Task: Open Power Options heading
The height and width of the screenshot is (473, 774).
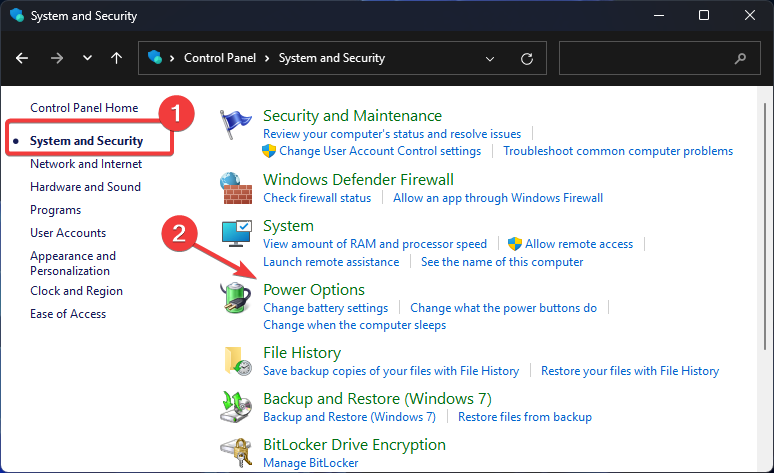Action: (x=314, y=290)
